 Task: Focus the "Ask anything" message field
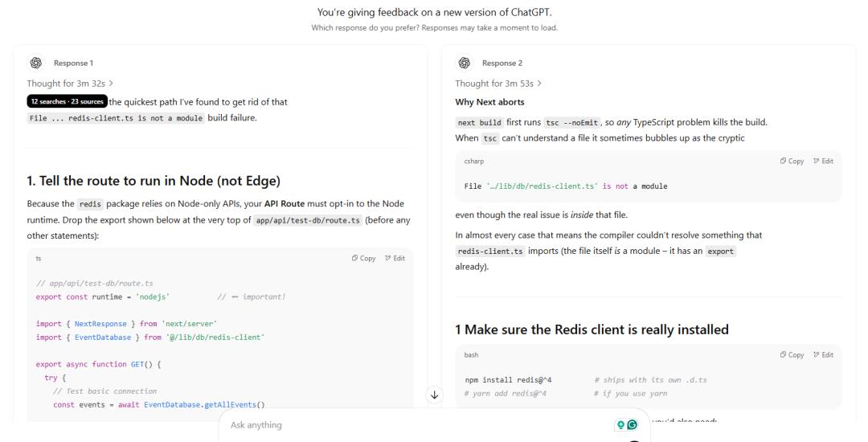point(402,424)
